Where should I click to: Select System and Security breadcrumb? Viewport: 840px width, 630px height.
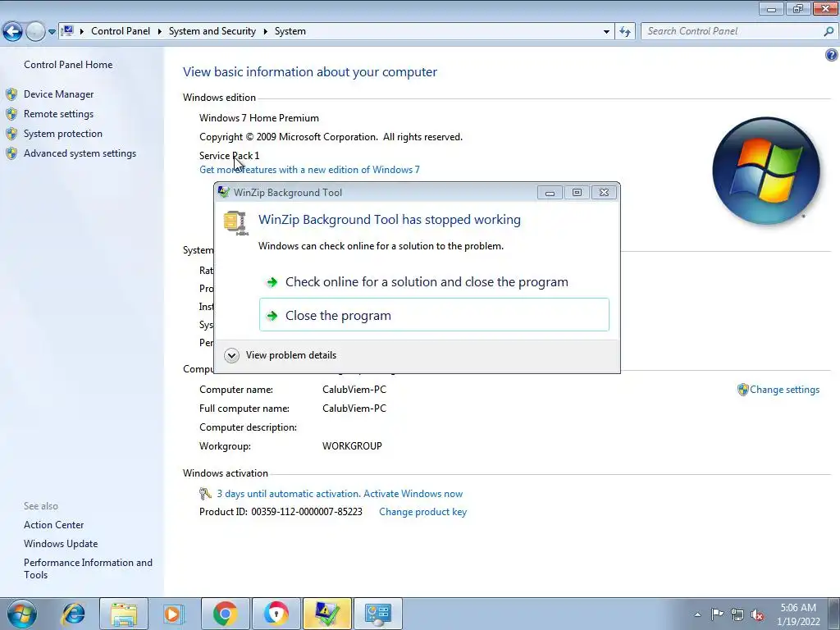[212, 31]
